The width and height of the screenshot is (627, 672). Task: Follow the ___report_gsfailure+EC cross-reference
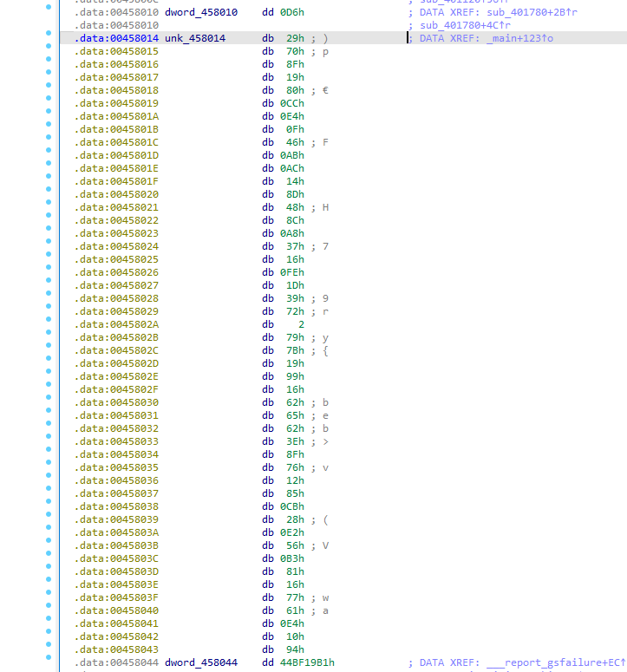point(557,662)
